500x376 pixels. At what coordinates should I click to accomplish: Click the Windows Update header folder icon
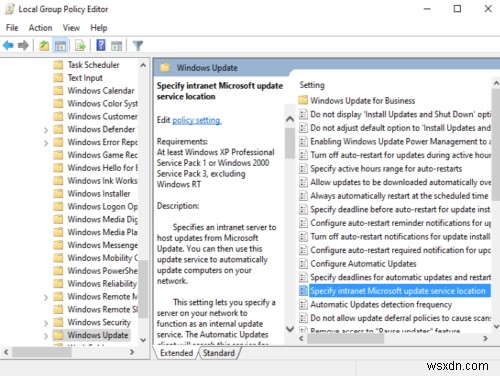[165, 68]
